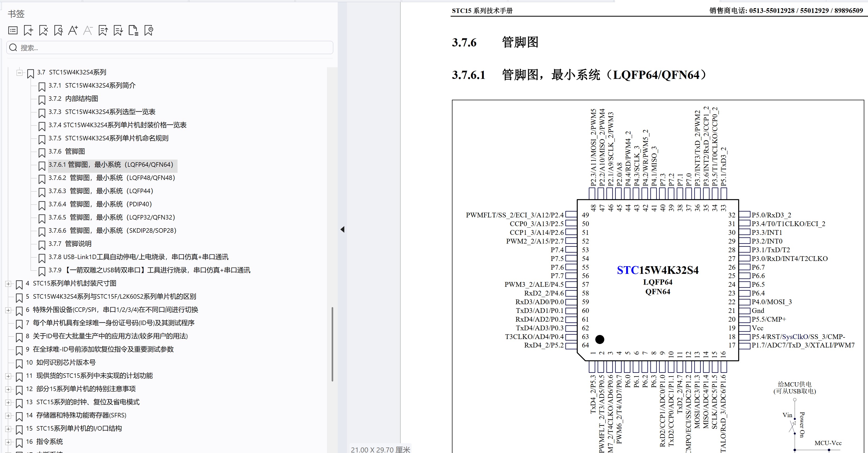
Task: Click pin label PWMFLT/SS_2/ECI_3/A12/P2.4
Action: click(x=514, y=215)
